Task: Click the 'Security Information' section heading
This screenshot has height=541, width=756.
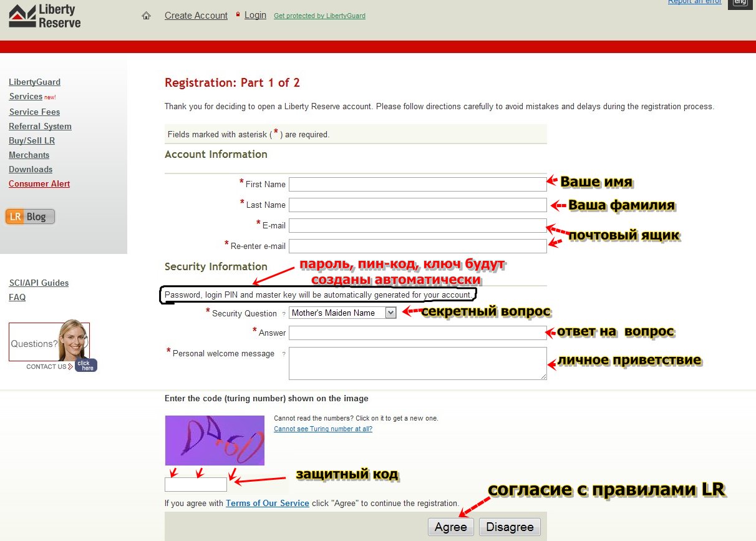Action: (x=216, y=266)
